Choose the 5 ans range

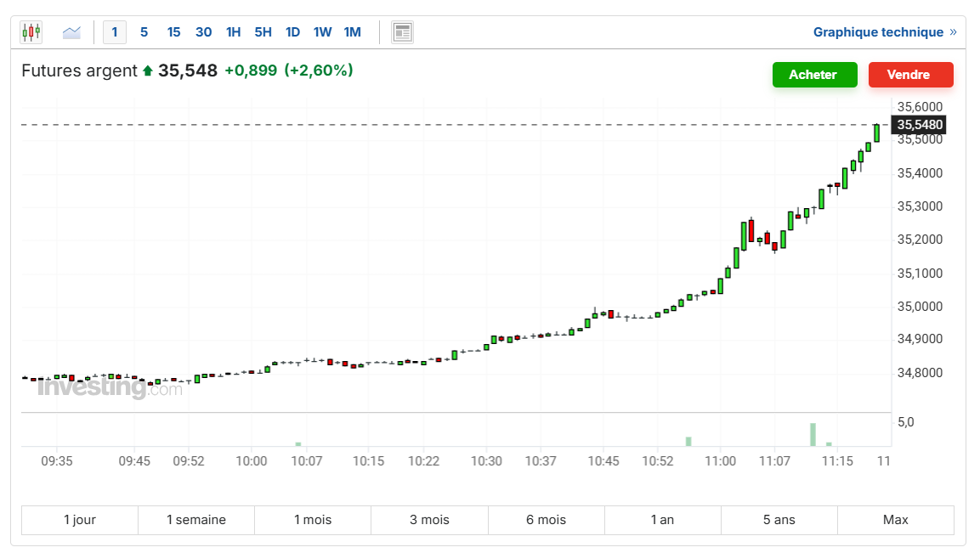tap(779, 520)
